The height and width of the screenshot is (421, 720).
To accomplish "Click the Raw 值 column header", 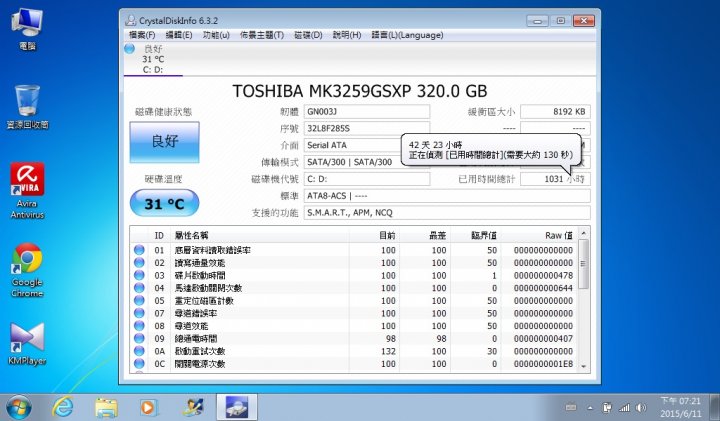I will click(x=539, y=235).
